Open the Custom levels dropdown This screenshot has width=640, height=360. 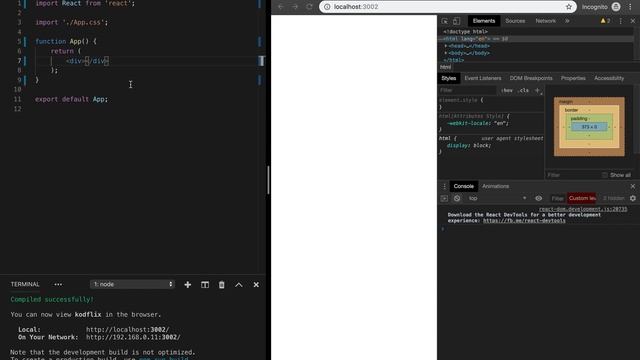point(582,198)
